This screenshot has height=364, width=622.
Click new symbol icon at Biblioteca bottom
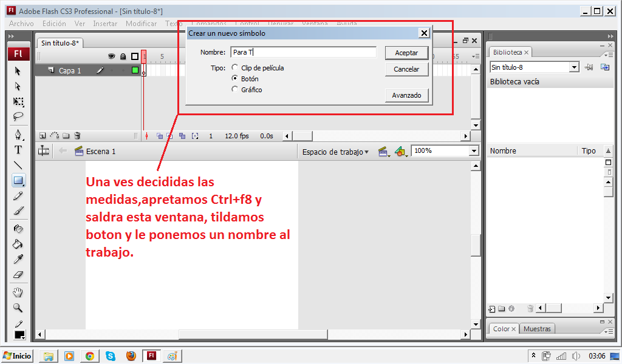[x=492, y=309]
